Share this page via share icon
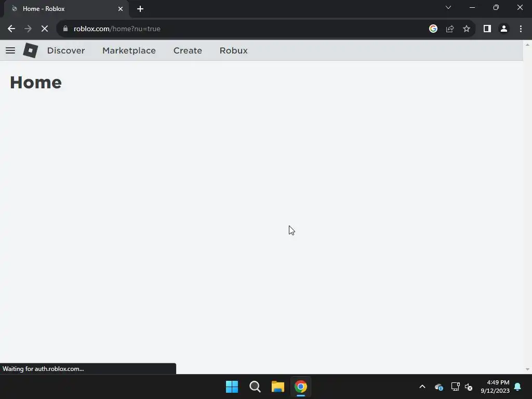Viewport: 532px width, 399px height. click(450, 29)
